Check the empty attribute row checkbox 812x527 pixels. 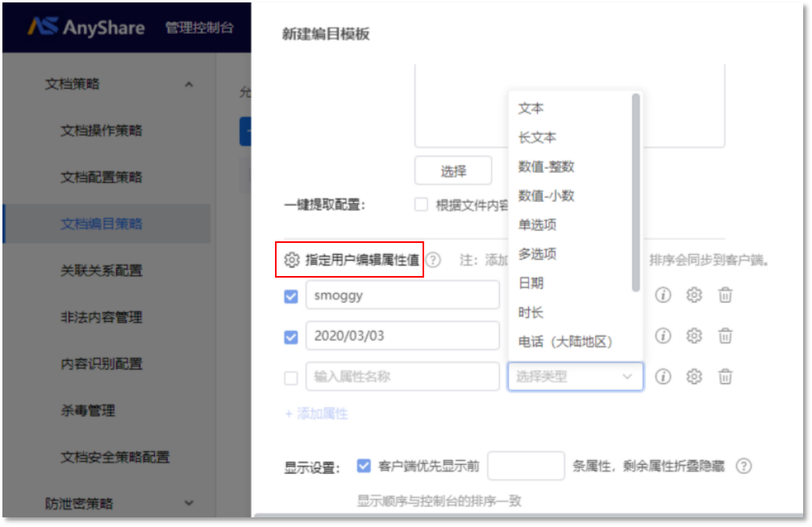pos(291,377)
